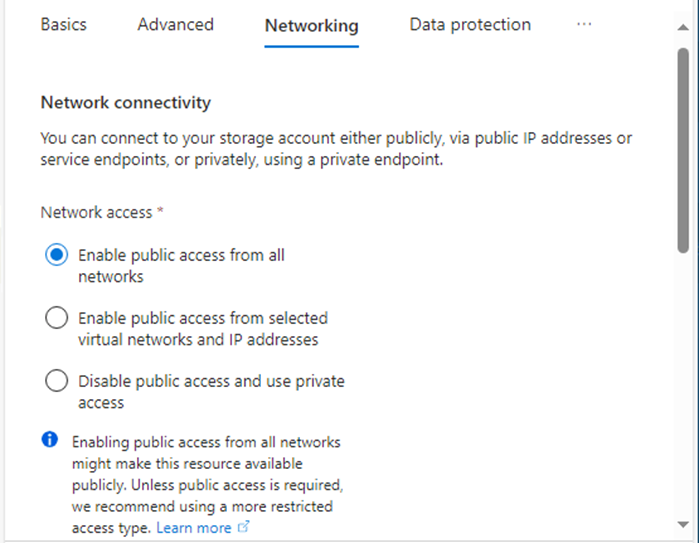Screen dimensions: 699x543
Task: Click the vertical scrollbar thumb
Action: click(683, 151)
